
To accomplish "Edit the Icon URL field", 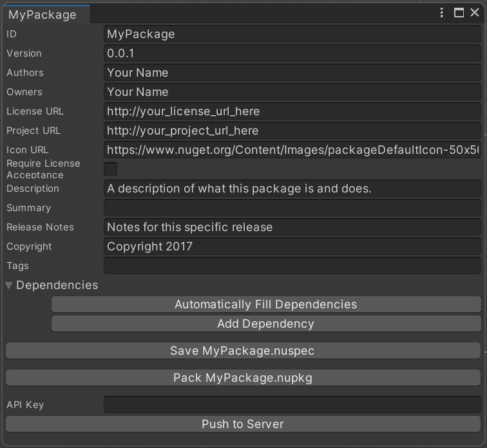I will click(292, 150).
